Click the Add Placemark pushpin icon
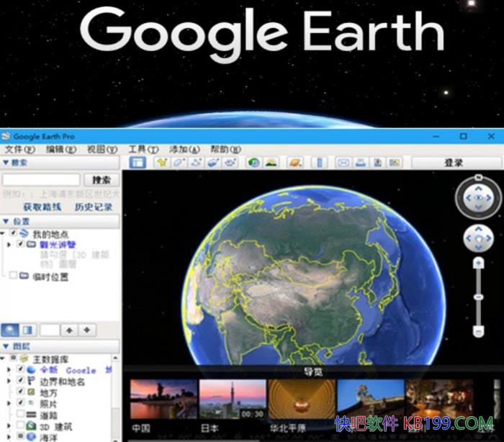This screenshot has height=442, width=504. [x=162, y=163]
